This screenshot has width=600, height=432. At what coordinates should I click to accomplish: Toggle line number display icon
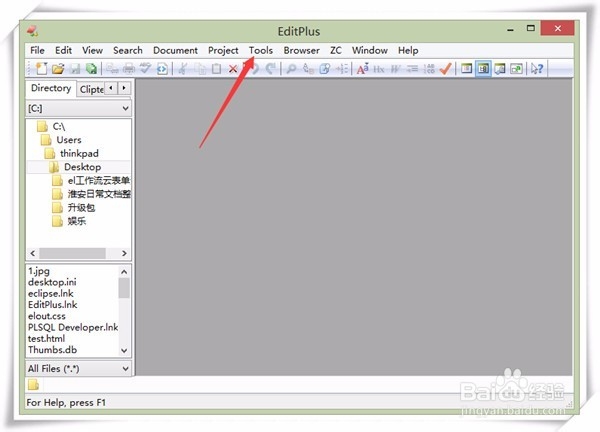point(429,69)
